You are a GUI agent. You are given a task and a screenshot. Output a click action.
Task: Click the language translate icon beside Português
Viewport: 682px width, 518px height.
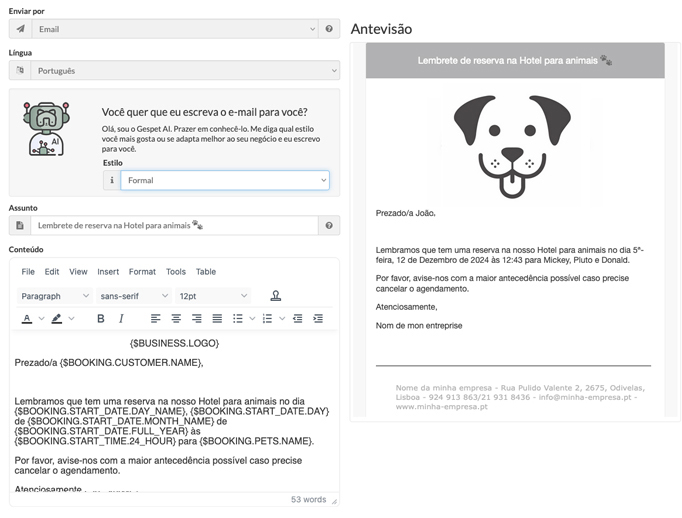coord(20,70)
